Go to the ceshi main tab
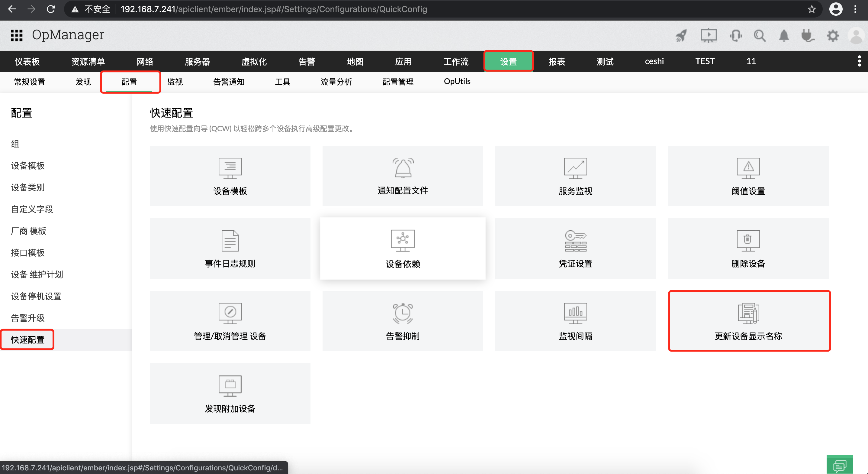 pos(654,61)
